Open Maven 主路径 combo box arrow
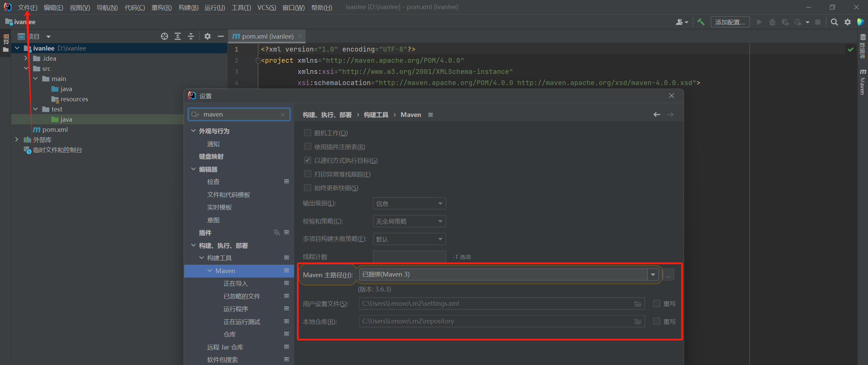The image size is (868, 365). pyautogui.click(x=653, y=275)
